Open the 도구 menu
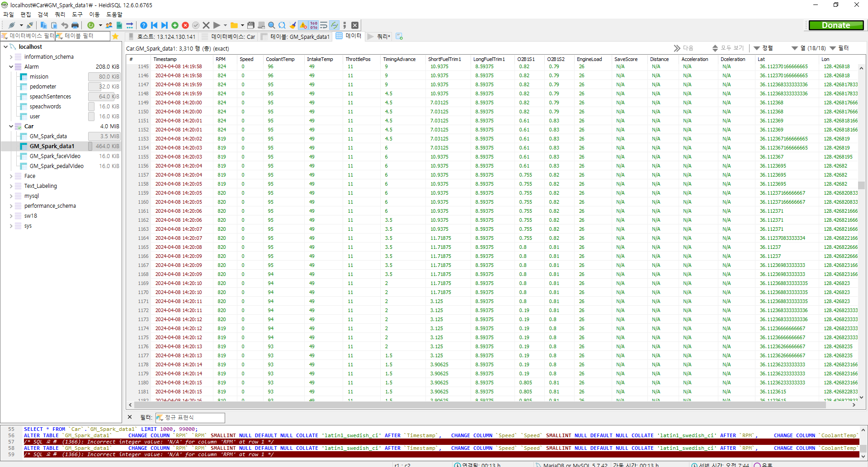This screenshot has width=868, height=467. (77, 14)
